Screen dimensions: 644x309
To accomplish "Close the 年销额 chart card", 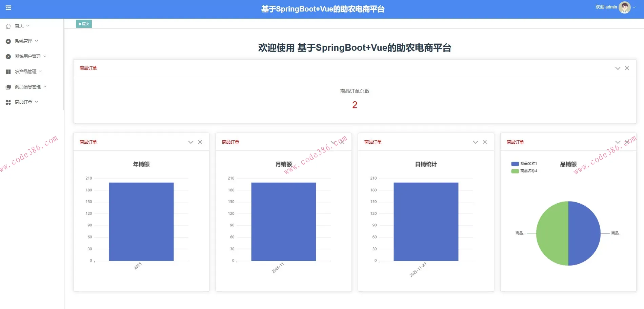I will click(x=200, y=142).
